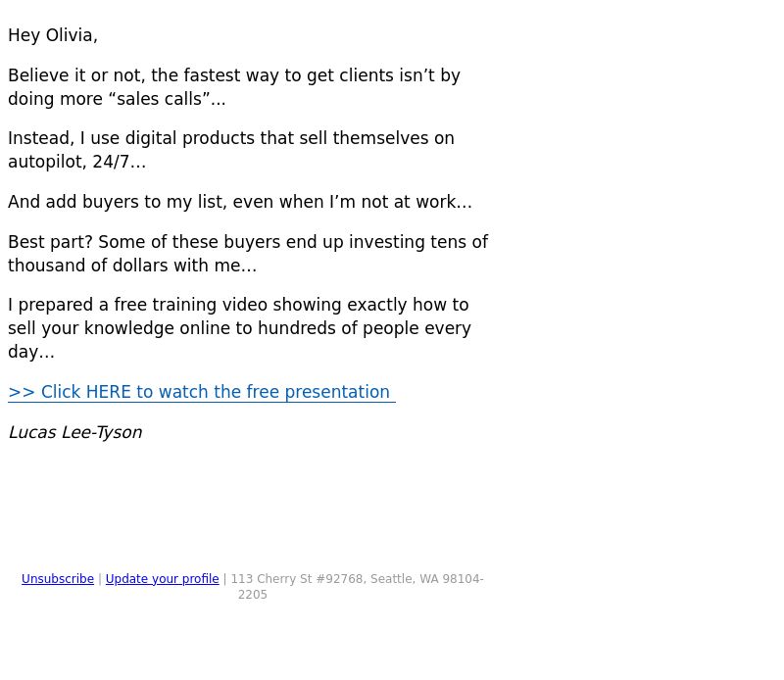Click the 2205 zip code continuation
784x680 pixels.
(x=253, y=595)
